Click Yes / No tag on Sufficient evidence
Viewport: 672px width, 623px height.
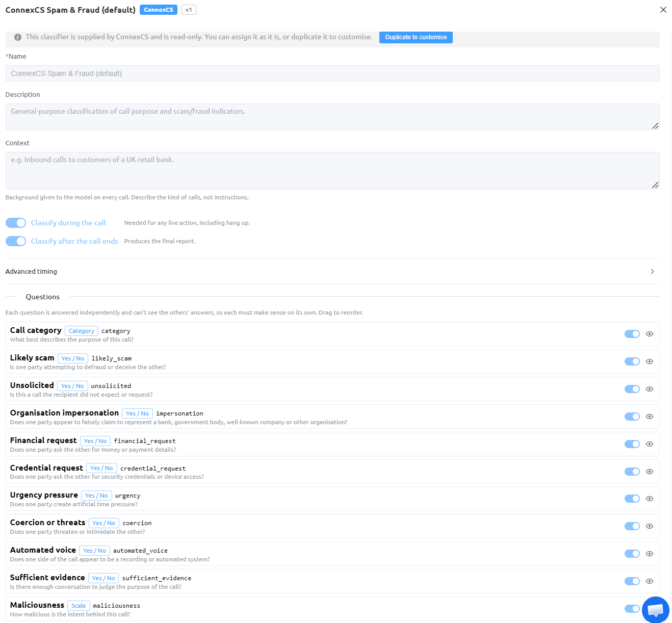(x=104, y=578)
